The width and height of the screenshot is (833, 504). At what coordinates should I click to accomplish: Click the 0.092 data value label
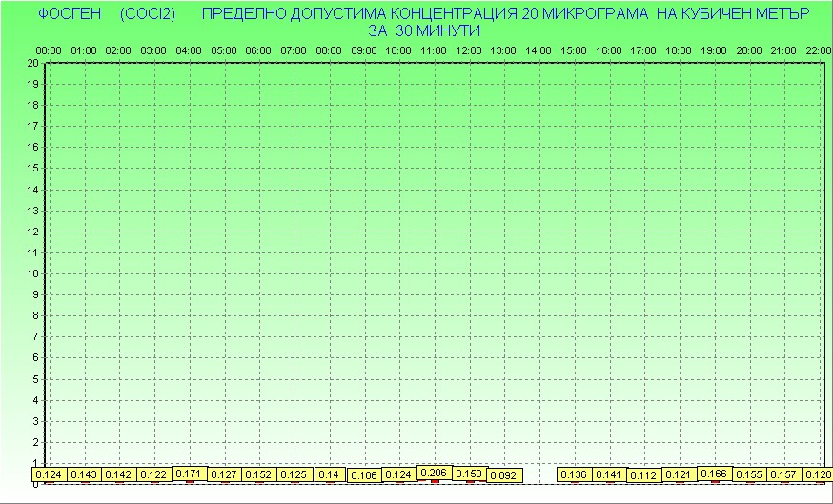503,475
